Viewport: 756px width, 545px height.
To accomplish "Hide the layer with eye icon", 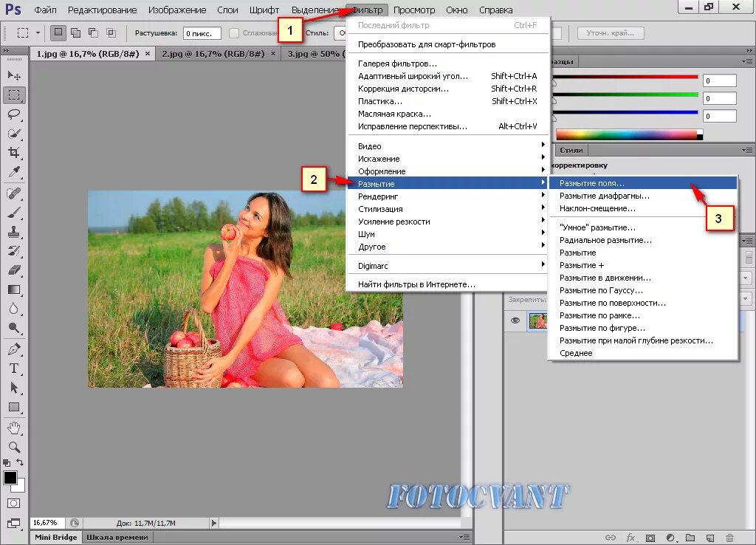I will point(515,321).
